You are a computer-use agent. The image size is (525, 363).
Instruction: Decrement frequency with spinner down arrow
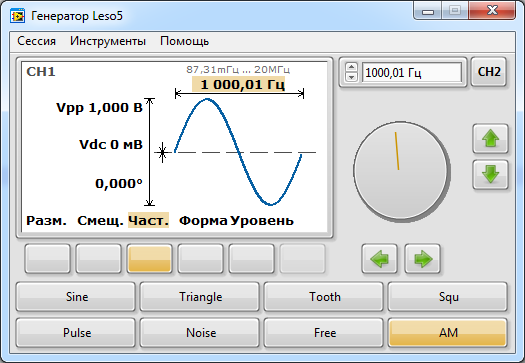[x=351, y=77]
